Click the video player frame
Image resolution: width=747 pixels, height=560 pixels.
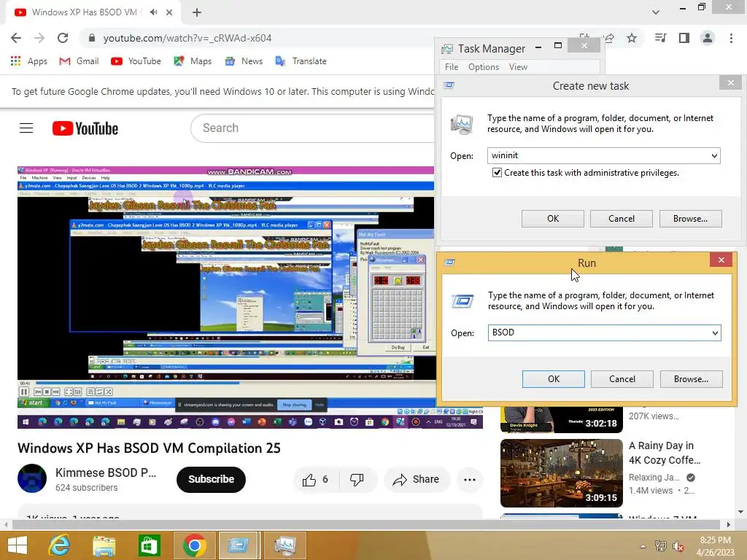click(x=249, y=297)
